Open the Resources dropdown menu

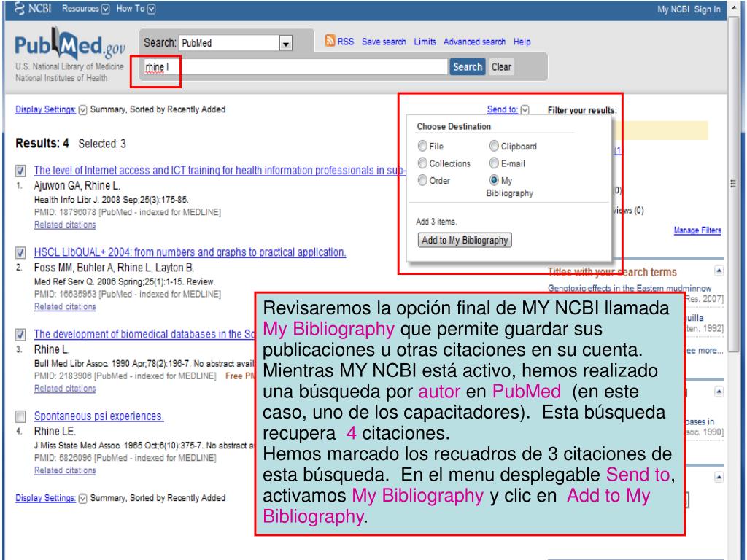pyautogui.click(x=86, y=9)
